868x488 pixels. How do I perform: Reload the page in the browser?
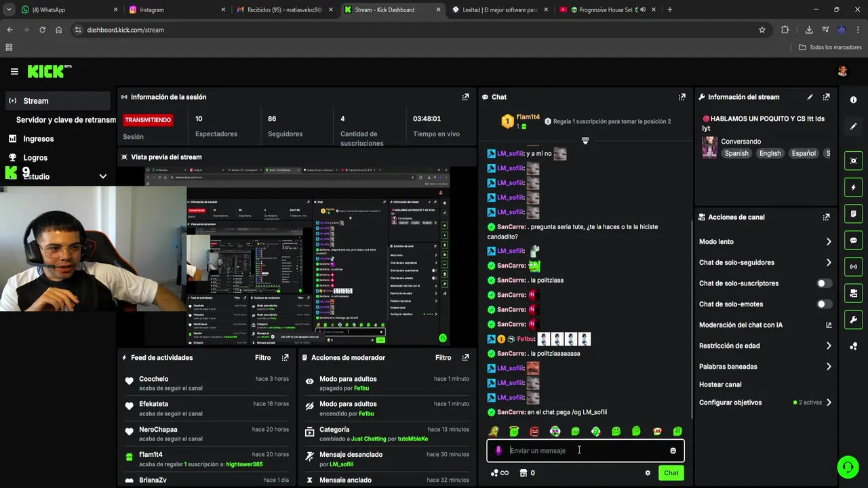[x=42, y=30]
